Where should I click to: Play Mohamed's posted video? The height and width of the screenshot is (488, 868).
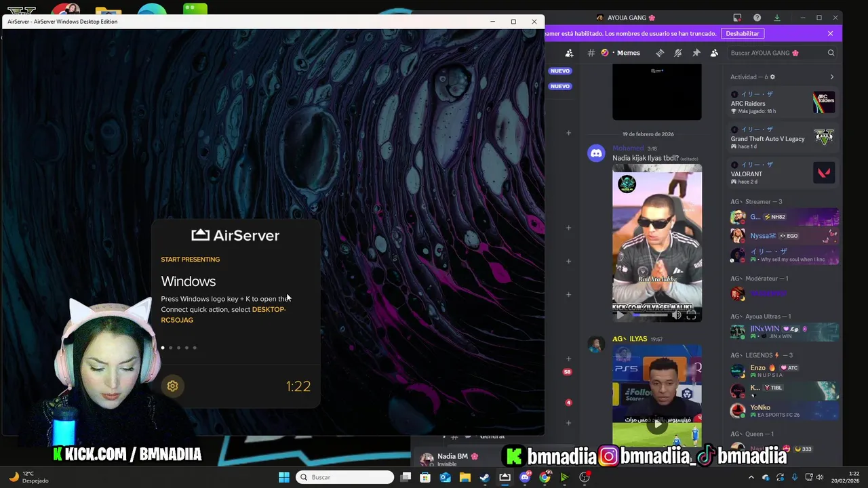pyautogui.click(x=619, y=314)
